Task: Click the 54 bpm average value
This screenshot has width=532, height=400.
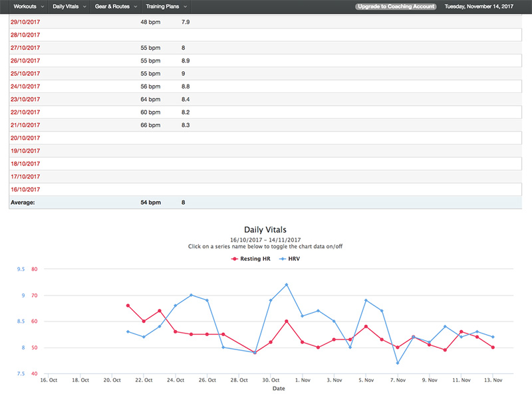Action: tap(151, 203)
